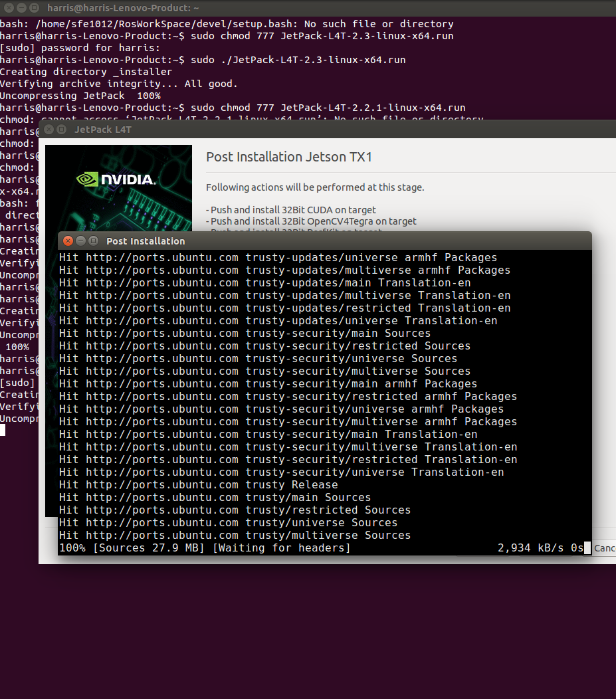This screenshot has width=616, height=699.
Task: Click the 'trusty Release' line
Action: [x=198, y=484]
